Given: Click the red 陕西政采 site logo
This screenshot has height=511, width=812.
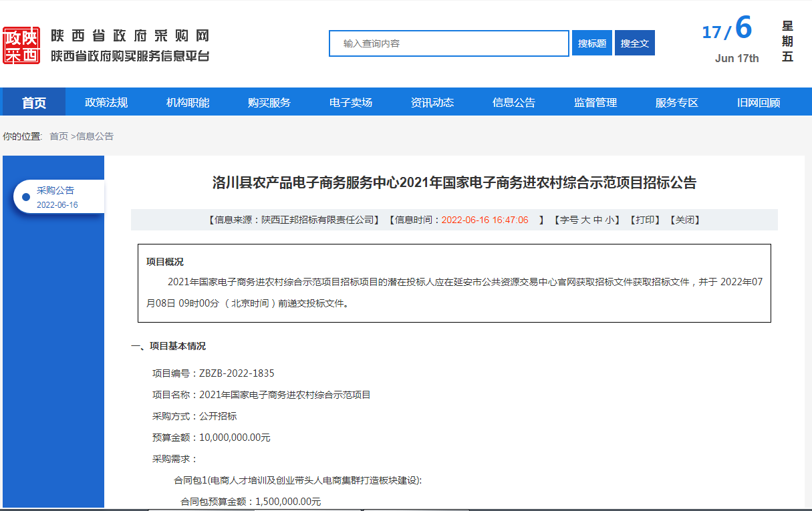Looking at the screenshot, I should pos(21,45).
